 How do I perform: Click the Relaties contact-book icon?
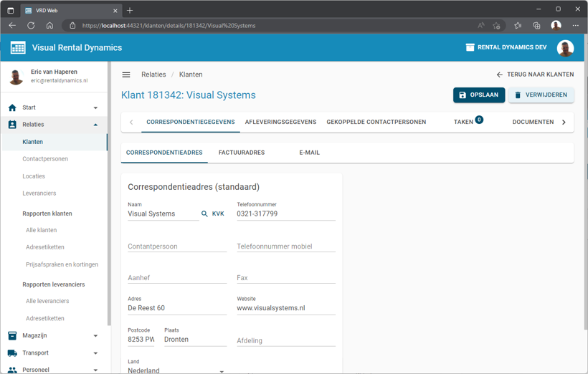tap(12, 125)
